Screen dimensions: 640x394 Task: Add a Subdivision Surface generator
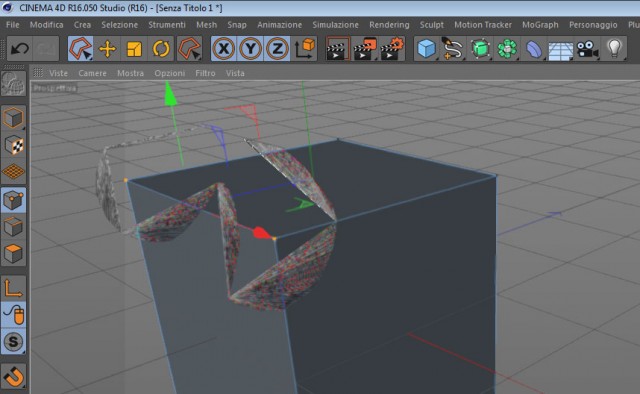[480, 49]
